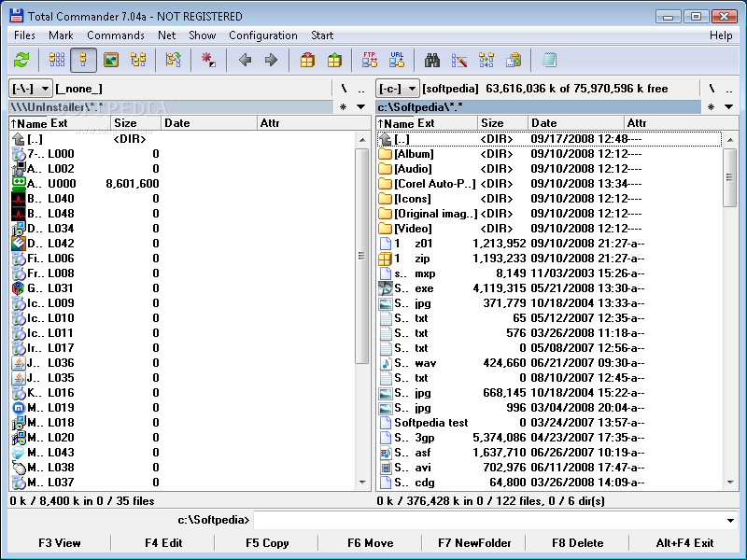
Task: Click the invert selection toolbar icon
Action: coord(174,60)
